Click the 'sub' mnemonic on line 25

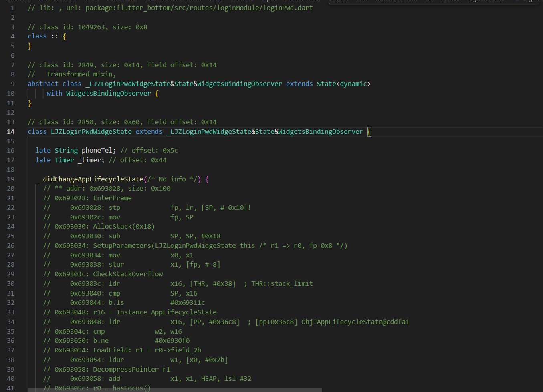114,236
